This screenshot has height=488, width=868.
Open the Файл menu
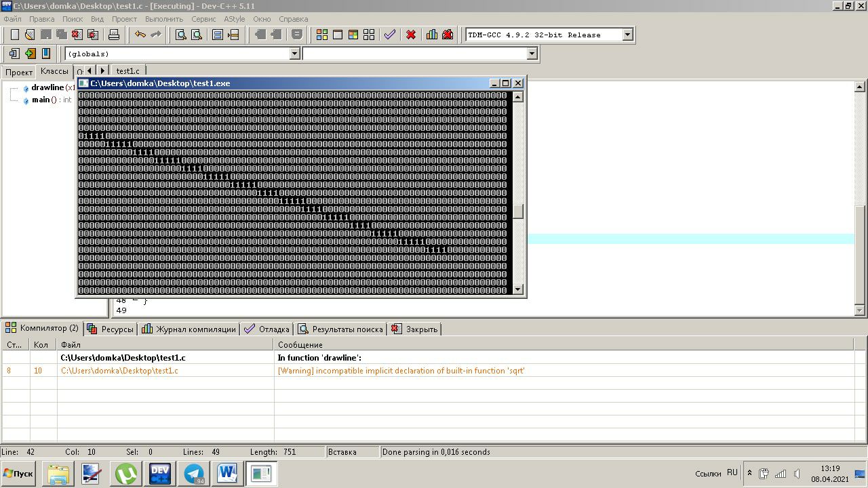click(12, 19)
